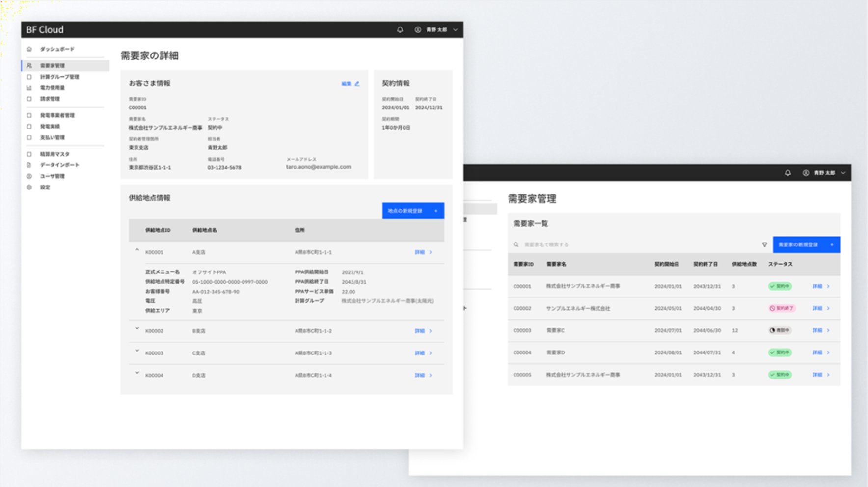Click the ユーザ管理 person icon

(29, 176)
